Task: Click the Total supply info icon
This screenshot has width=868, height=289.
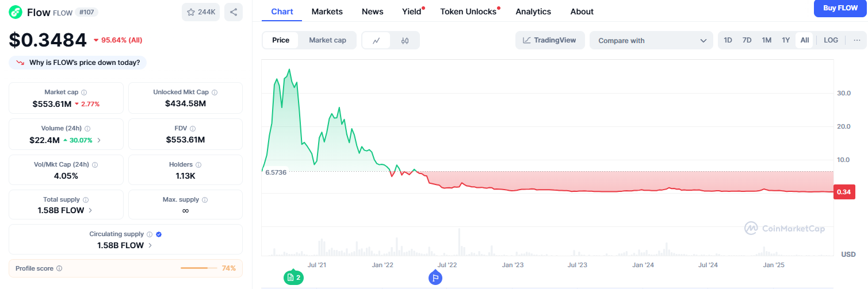Action: (86, 199)
